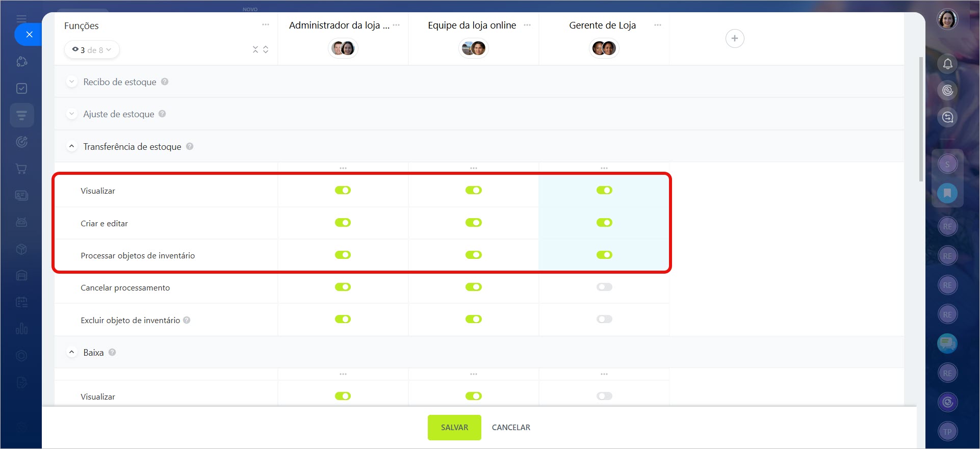Open options menu for Administrador da loja role
Image resolution: width=980 pixels, height=449 pixels.
click(396, 25)
